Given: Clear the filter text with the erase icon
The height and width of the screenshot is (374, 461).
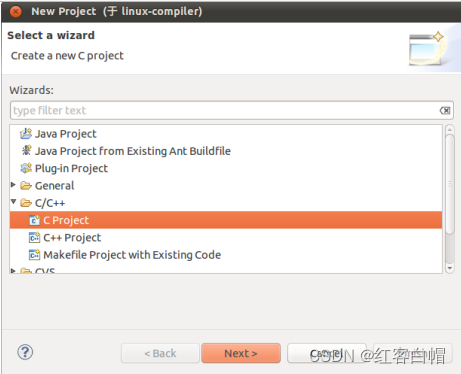Looking at the screenshot, I should coord(445,110).
